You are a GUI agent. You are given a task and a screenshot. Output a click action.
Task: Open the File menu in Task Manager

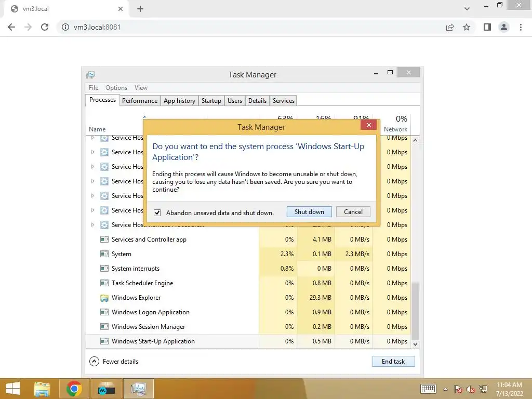(94, 87)
